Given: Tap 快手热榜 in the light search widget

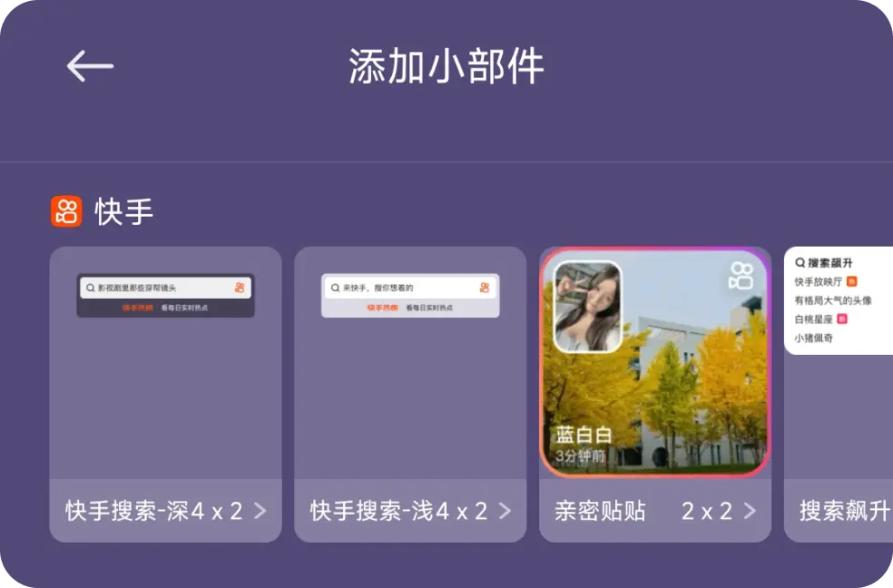Looking at the screenshot, I should coord(382,308).
